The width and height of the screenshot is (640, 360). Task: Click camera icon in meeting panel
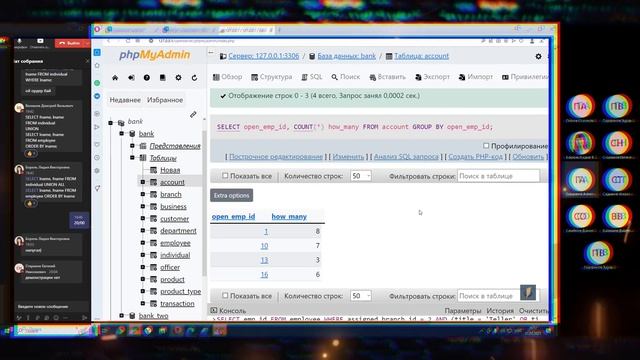(40, 41)
